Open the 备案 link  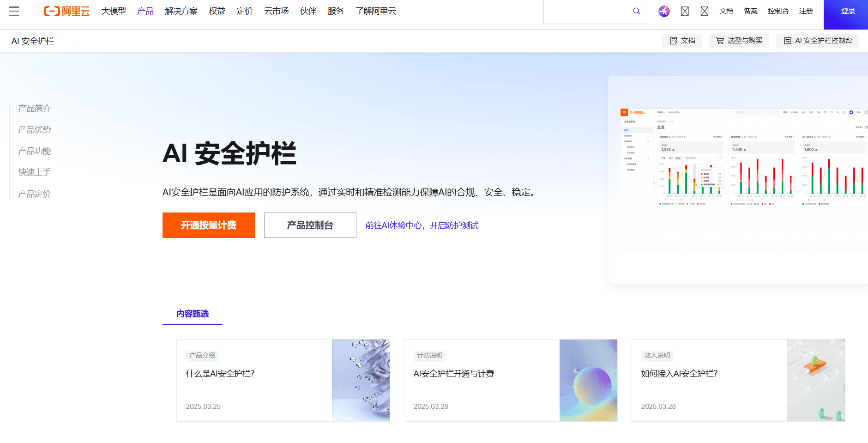(x=751, y=11)
